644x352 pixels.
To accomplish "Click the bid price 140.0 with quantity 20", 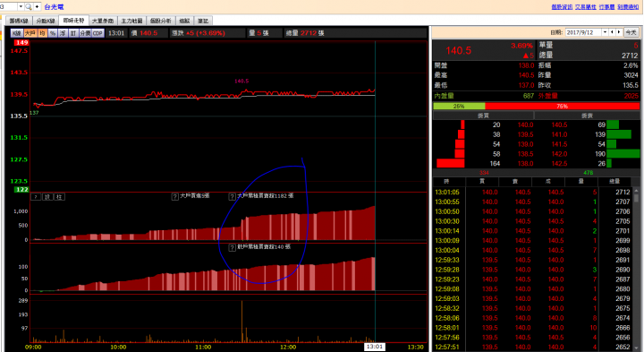I will point(525,124).
